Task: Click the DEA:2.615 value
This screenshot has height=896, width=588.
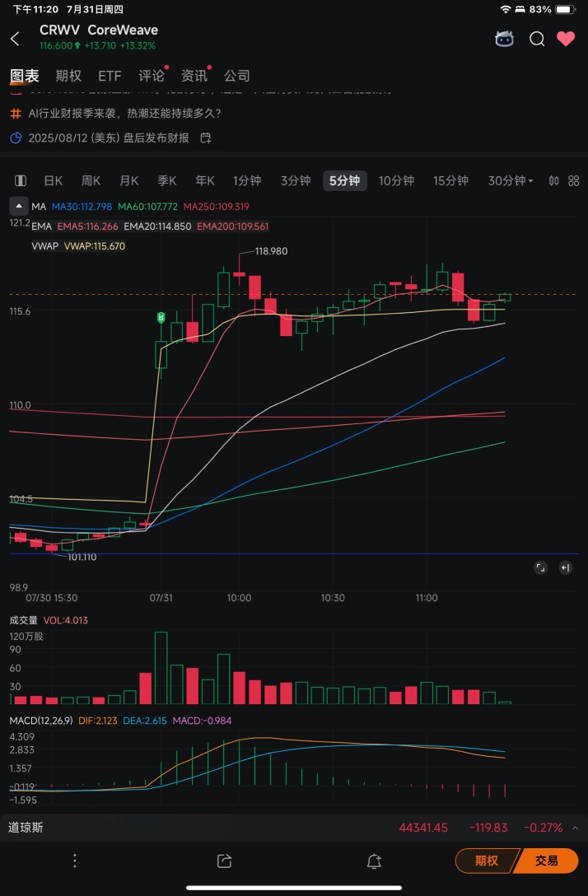Action: (145, 721)
